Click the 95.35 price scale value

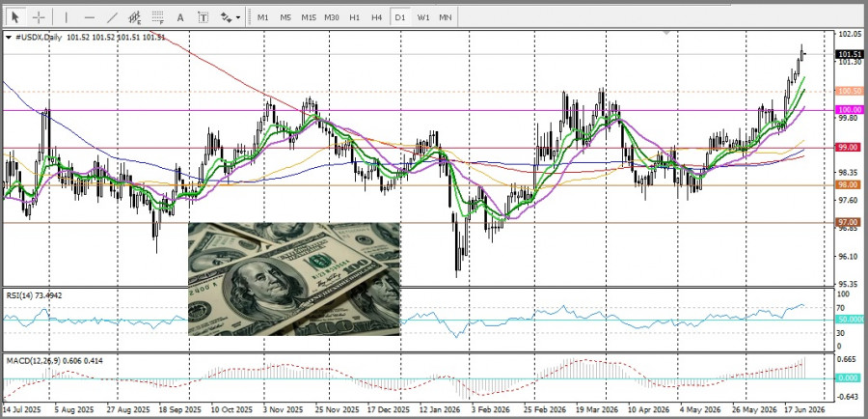849,284
